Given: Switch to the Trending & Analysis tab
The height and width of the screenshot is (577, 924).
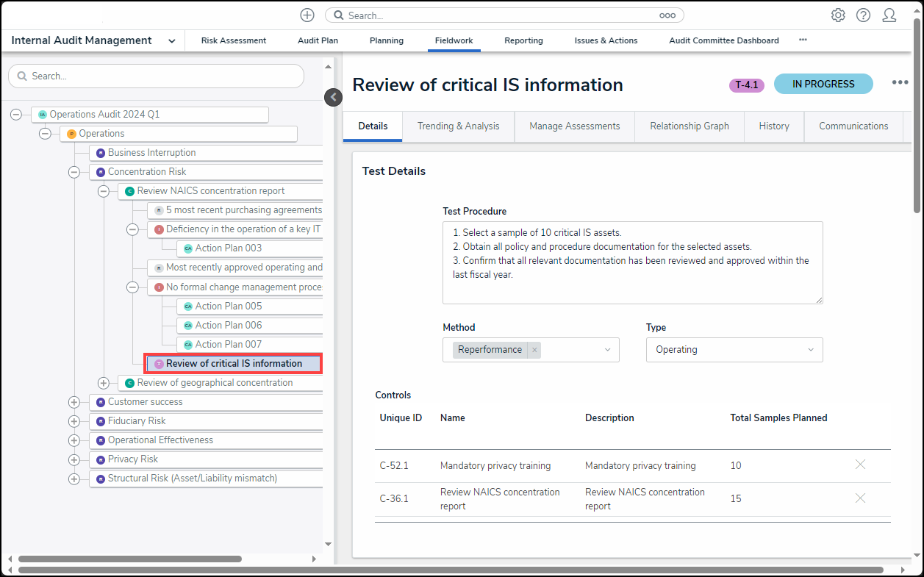Looking at the screenshot, I should [458, 126].
